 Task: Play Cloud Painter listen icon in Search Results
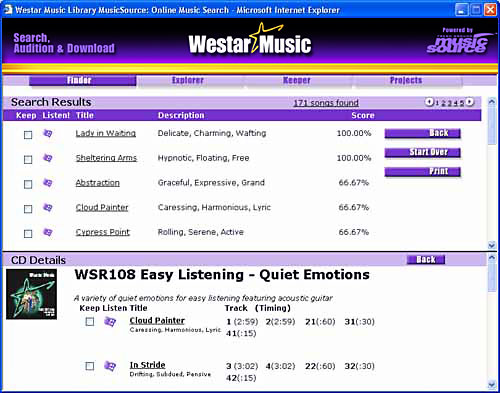click(48, 207)
